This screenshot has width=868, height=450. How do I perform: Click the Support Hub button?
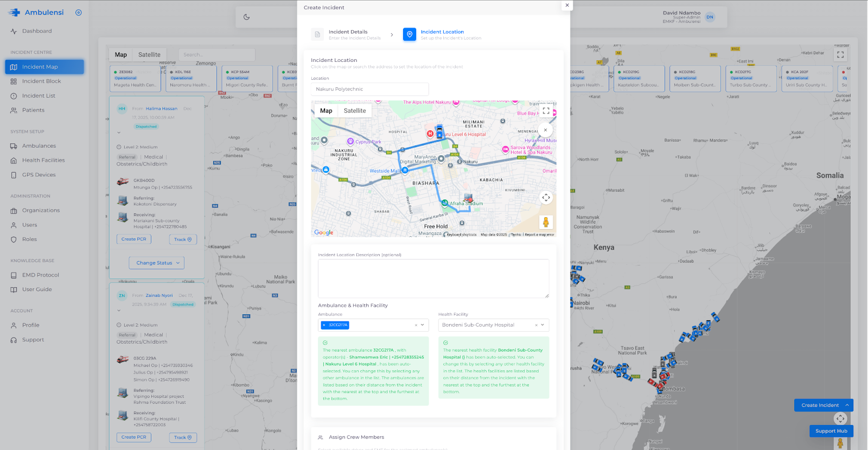point(831,431)
